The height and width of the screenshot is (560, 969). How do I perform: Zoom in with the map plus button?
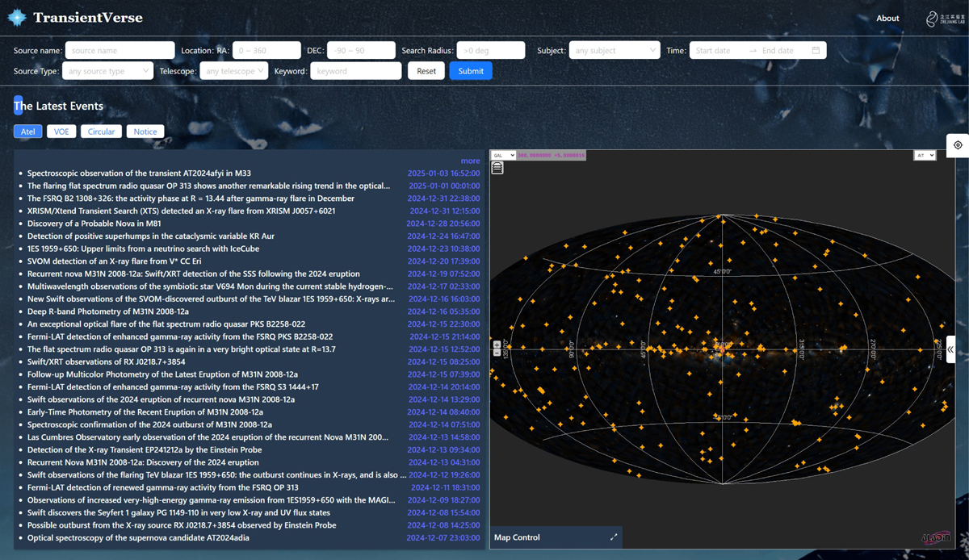[x=497, y=345]
